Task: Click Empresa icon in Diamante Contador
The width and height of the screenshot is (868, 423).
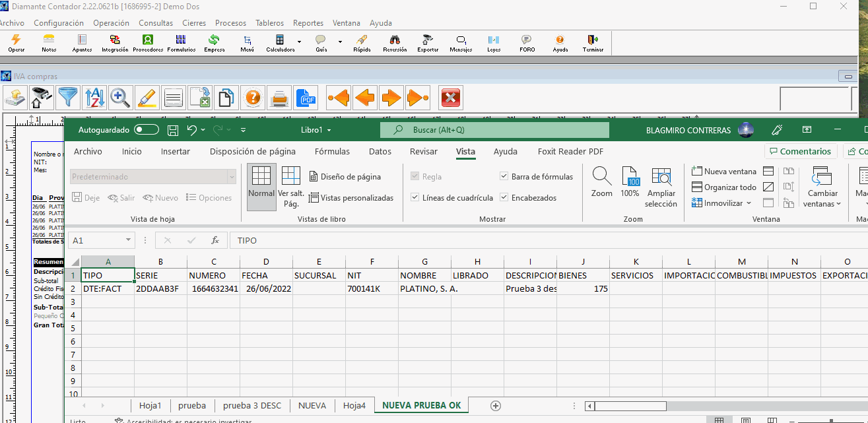Action: 214,44
